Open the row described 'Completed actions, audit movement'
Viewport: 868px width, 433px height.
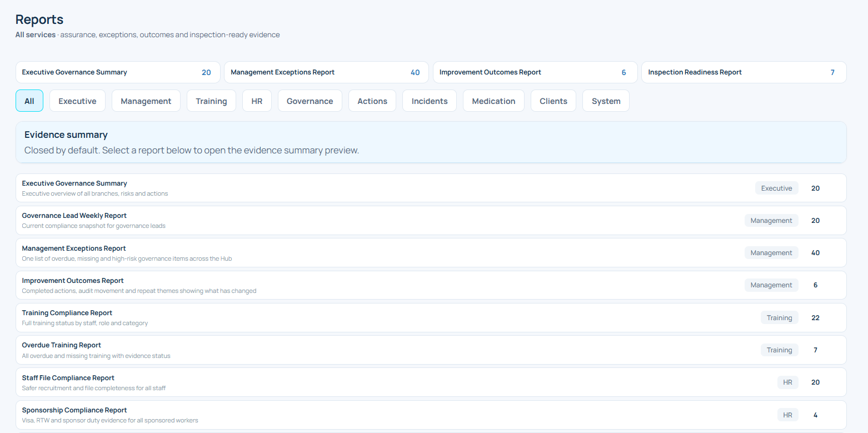click(x=431, y=285)
